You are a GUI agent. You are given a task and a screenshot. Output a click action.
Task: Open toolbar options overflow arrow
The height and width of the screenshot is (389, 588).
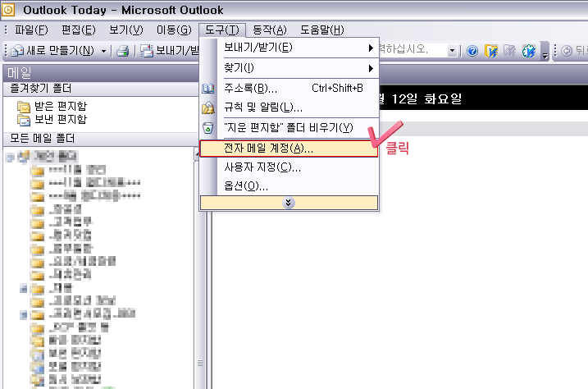(545, 52)
